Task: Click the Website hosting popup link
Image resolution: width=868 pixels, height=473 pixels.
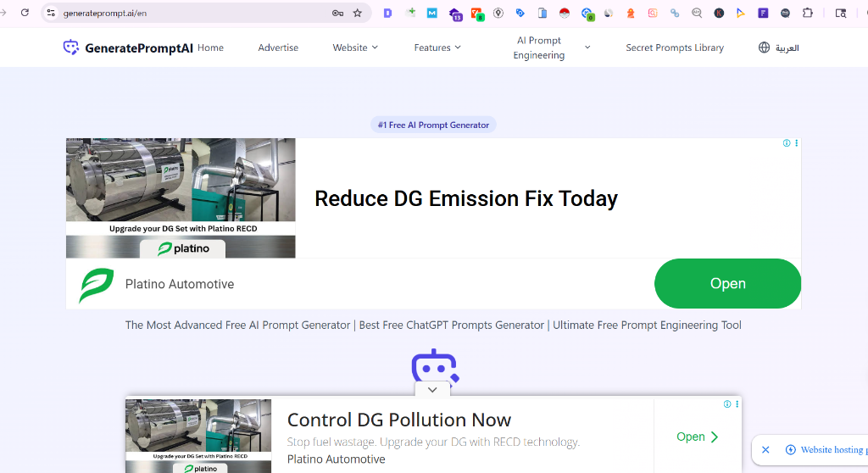Action: (x=826, y=450)
